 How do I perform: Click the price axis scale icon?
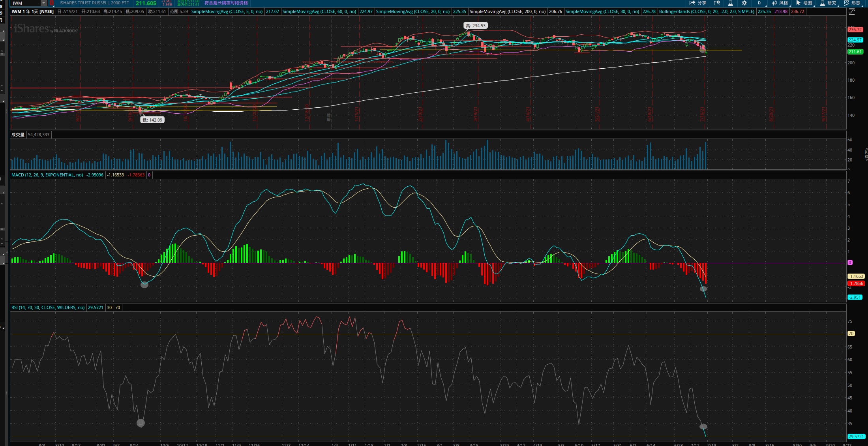(852, 12)
